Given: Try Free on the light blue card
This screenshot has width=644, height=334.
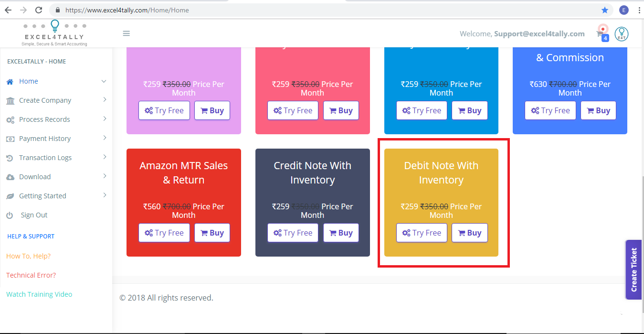Looking at the screenshot, I should (422, 110).
